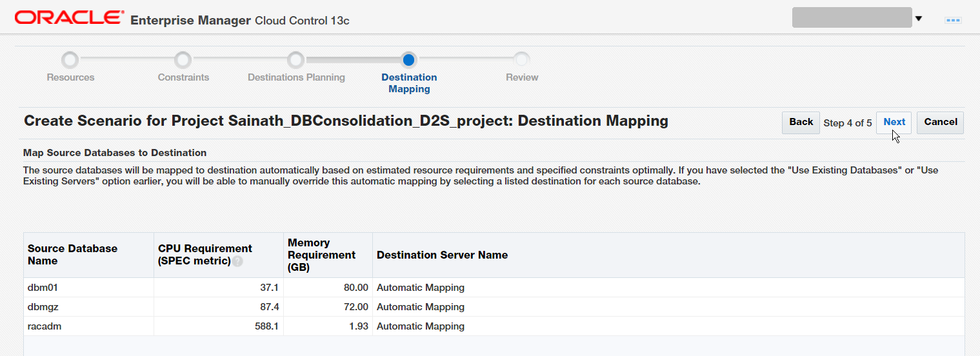The width and height of the screenshot is (980, 356).
Task: Click Automatic Mapping for dbm01
Action: (421, 288)
